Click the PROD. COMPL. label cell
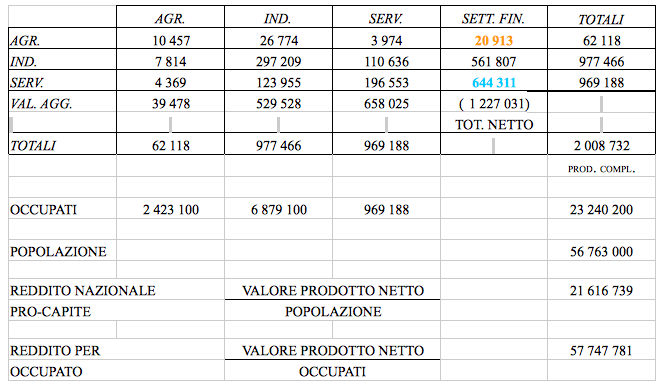 (x=601, y=169)
